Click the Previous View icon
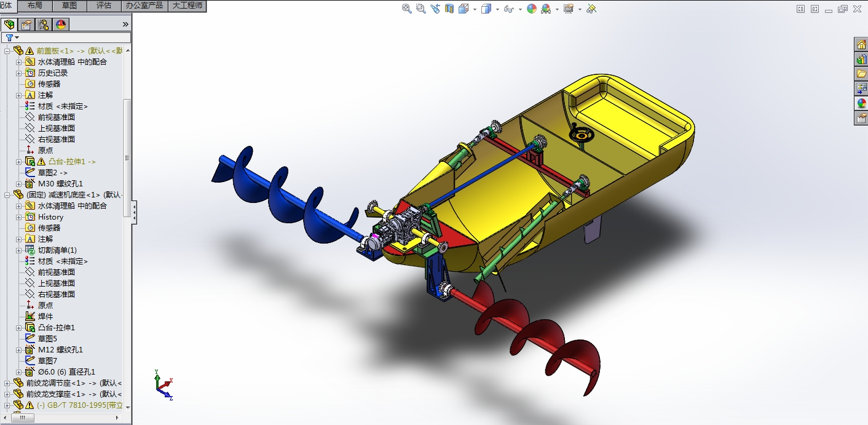 [x=435, y=9]
